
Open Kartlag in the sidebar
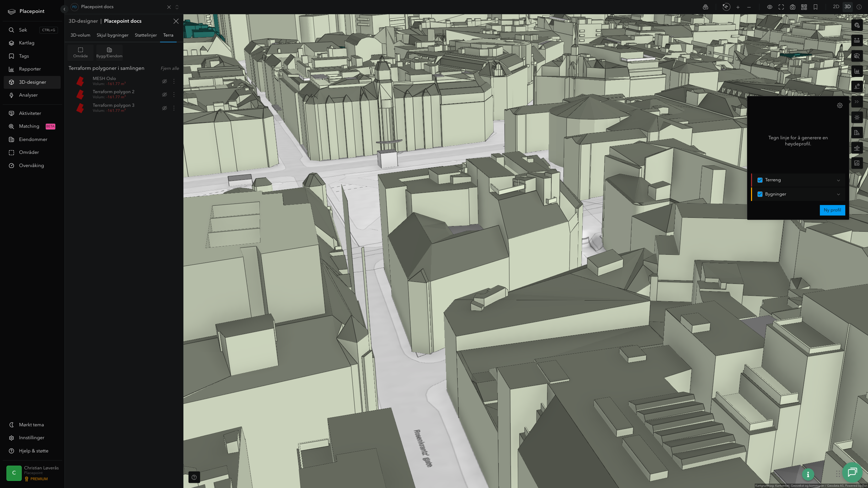coord(32,43)
